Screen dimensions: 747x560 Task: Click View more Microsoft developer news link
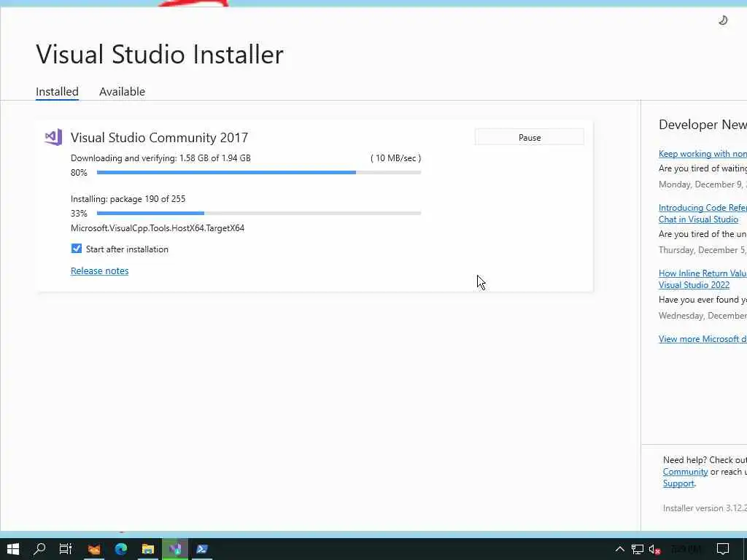point(703,338)
